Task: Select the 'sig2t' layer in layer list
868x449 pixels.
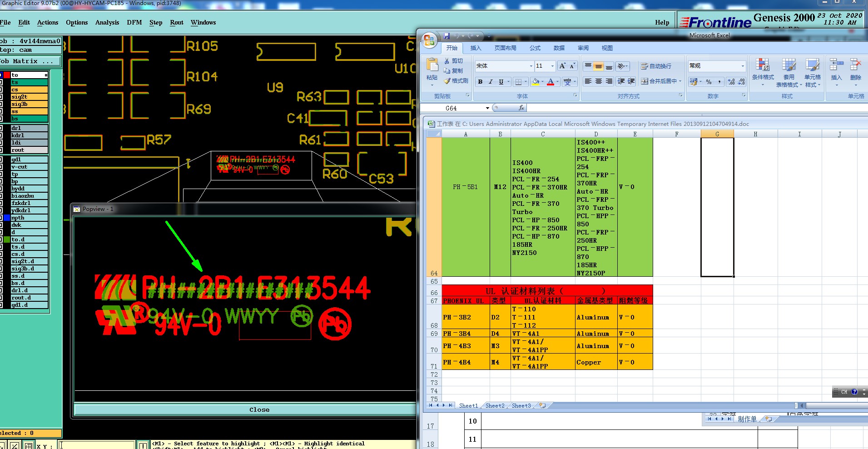Action: [30, 97]
